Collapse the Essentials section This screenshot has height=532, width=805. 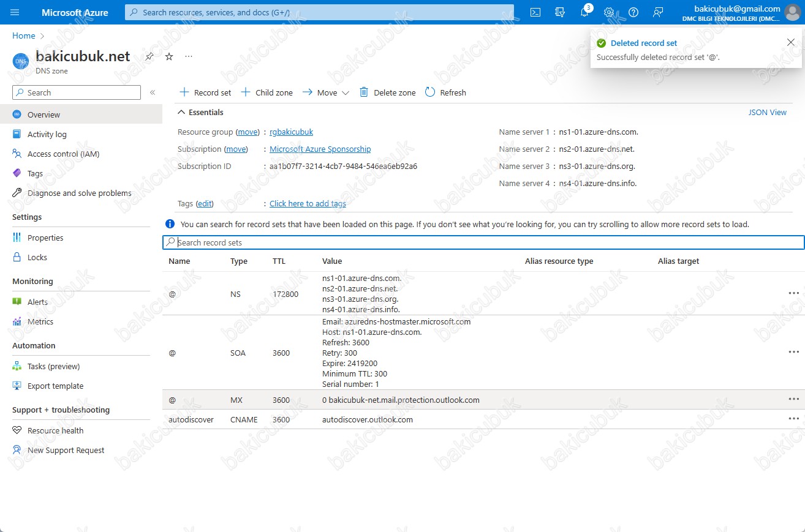[x=200, y=113]
